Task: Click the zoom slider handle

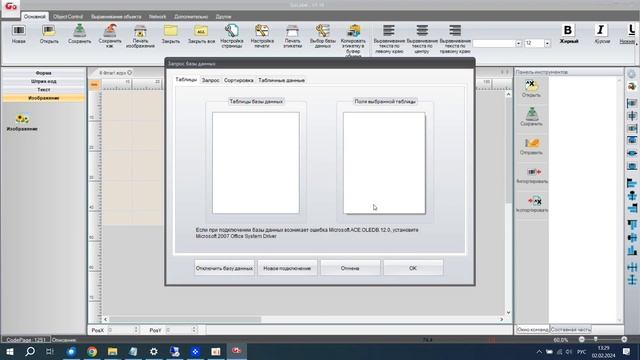Action: [596, 339]
